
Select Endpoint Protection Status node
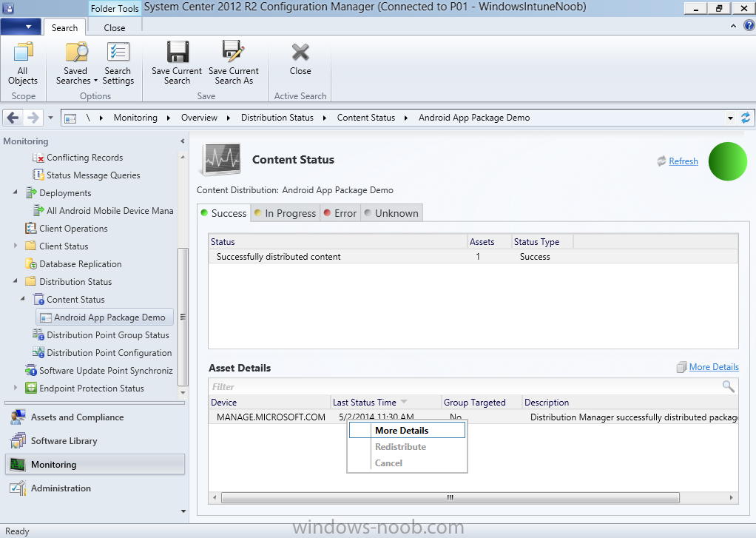coord(91,389)
